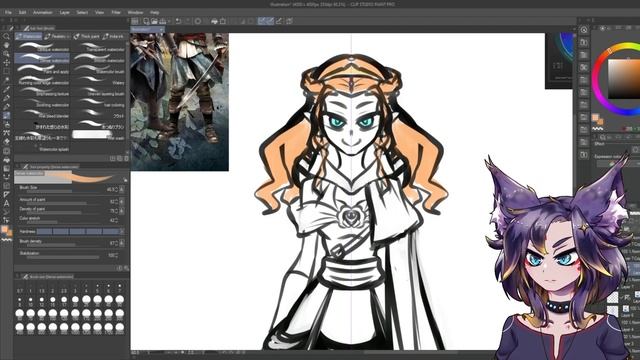Click the New canvas icon
The image size is (640, 360).
click(146, 21)
